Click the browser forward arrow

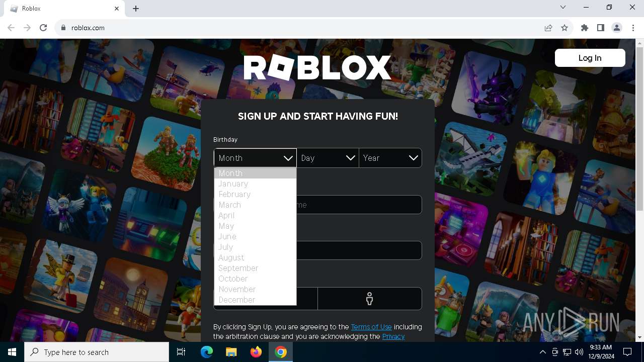(x=27, y=28)
